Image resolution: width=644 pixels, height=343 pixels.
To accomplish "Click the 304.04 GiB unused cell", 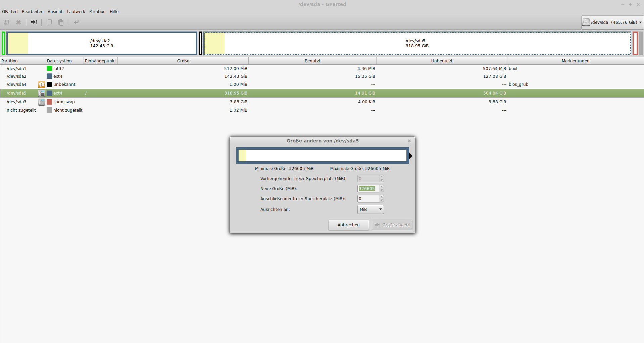I will tap(495, 93).
